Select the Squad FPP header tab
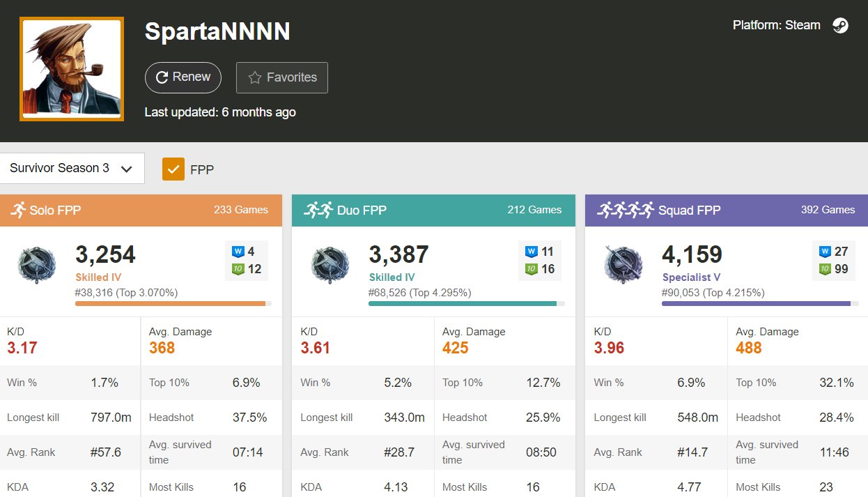This screenshot has height=497, width=868. coord(726,211)
